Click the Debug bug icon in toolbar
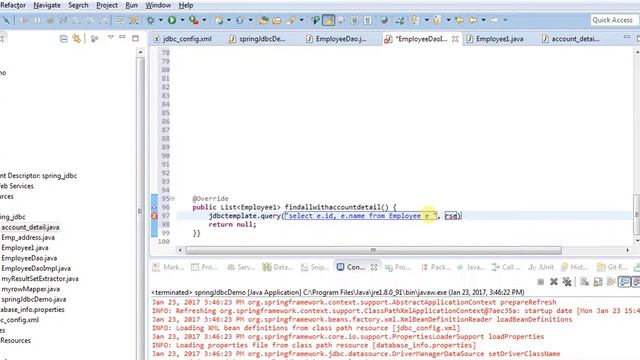The height and width of the screenshot is (360, 640). (151, 20)
